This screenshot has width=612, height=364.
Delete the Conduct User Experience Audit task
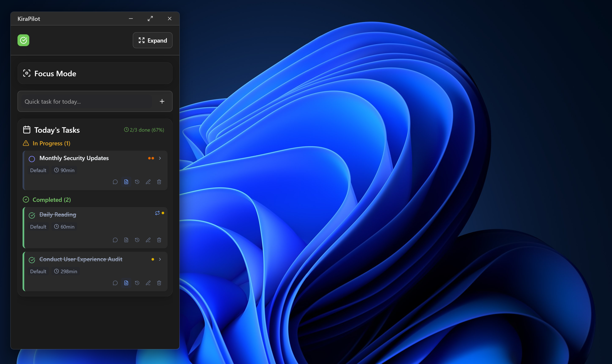159,283
